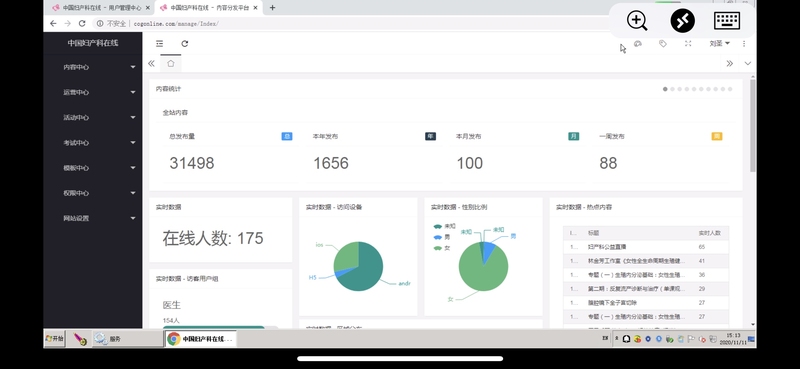The image size is (800, 369).
Task: Switch to the 用户管理中心 browser tab
Action: click(x=102, y=8)
